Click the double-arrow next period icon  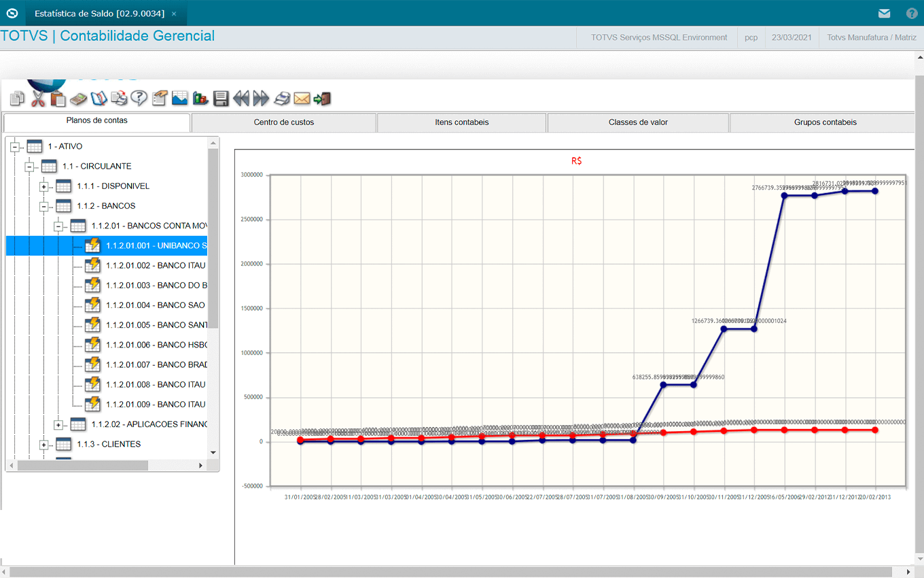pos(262,99)
